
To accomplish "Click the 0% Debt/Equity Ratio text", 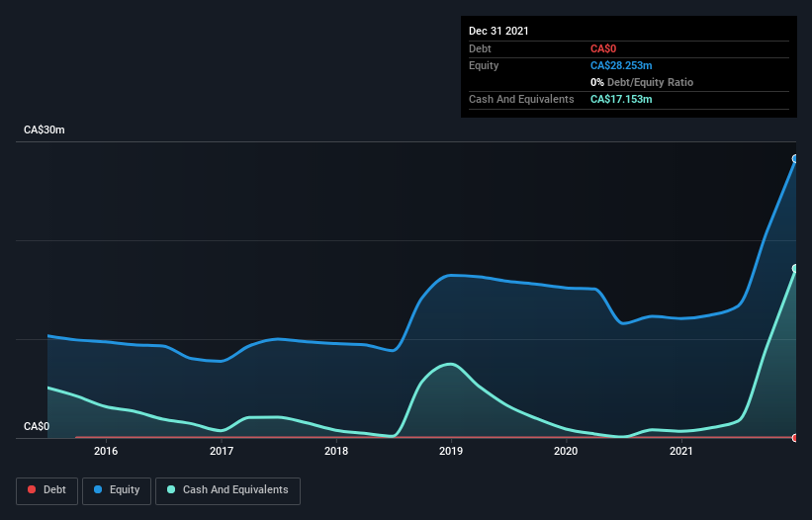I will coord(642,82).
